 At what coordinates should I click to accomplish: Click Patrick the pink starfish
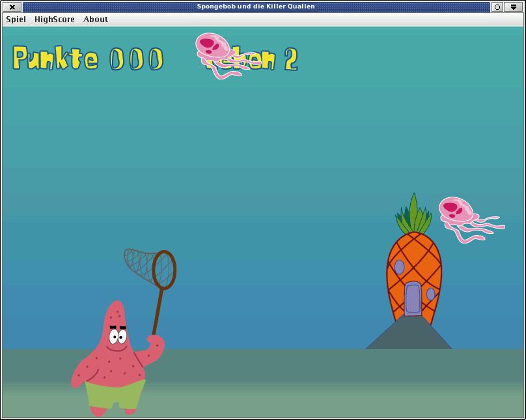[x=117, y=358]
